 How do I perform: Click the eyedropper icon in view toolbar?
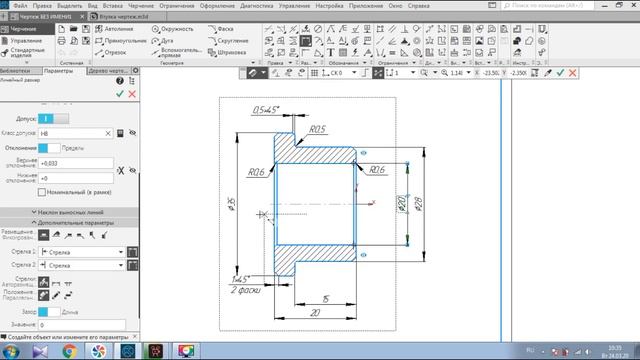point(548,73)
